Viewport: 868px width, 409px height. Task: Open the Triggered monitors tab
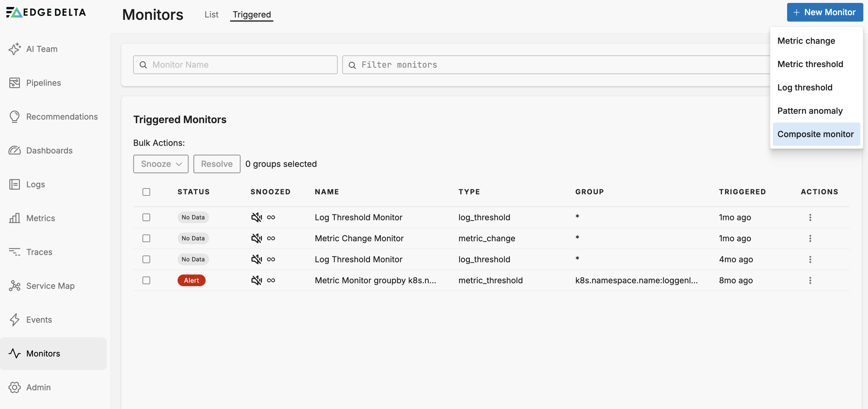point(251,15)
